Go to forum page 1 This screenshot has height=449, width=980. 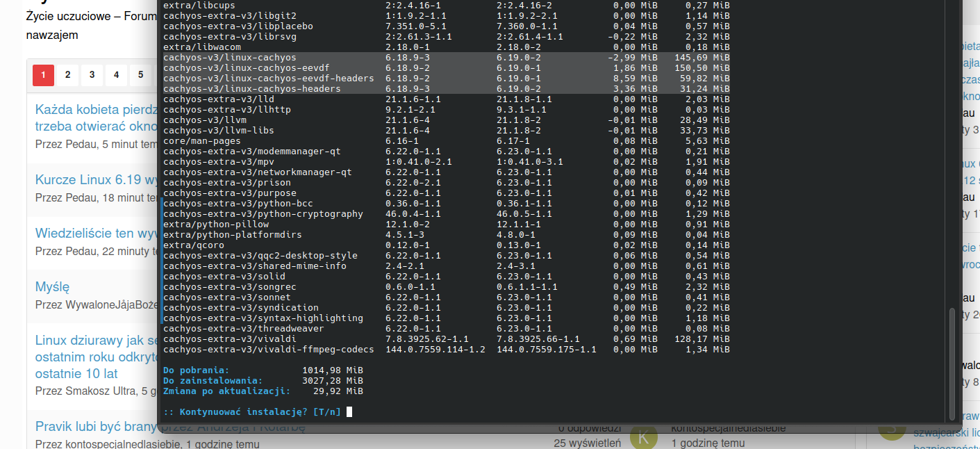pyautogui.click(x=43, y=75)
